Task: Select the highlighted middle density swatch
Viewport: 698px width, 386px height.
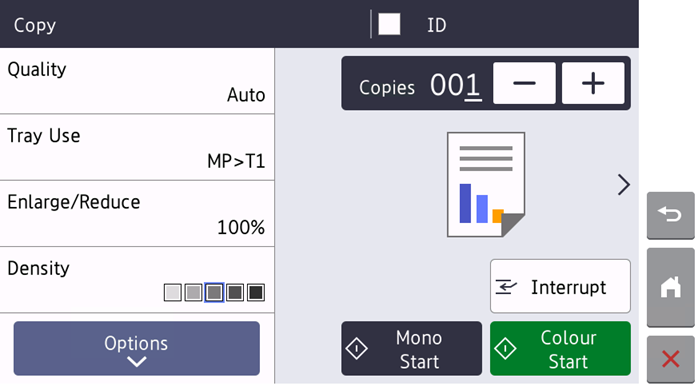Action: pos(214,293)
